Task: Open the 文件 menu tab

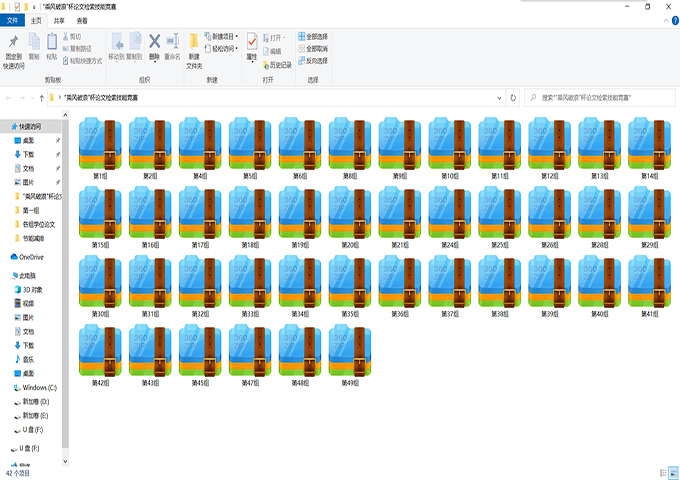Action: 12,20
